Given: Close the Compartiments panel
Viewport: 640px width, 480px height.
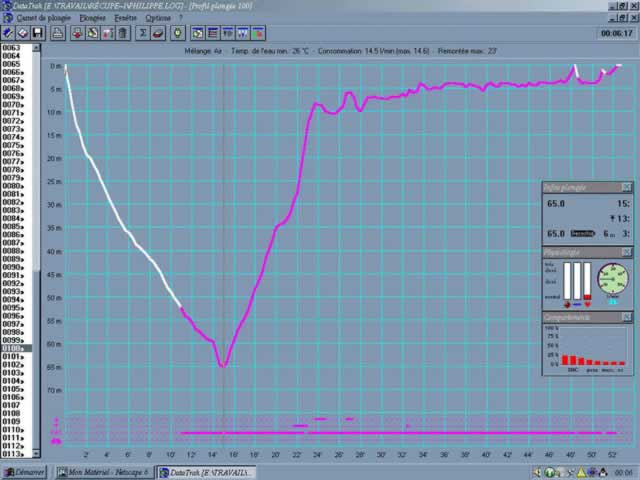Looking at the screenshot, I should click(x=627, y=317).
